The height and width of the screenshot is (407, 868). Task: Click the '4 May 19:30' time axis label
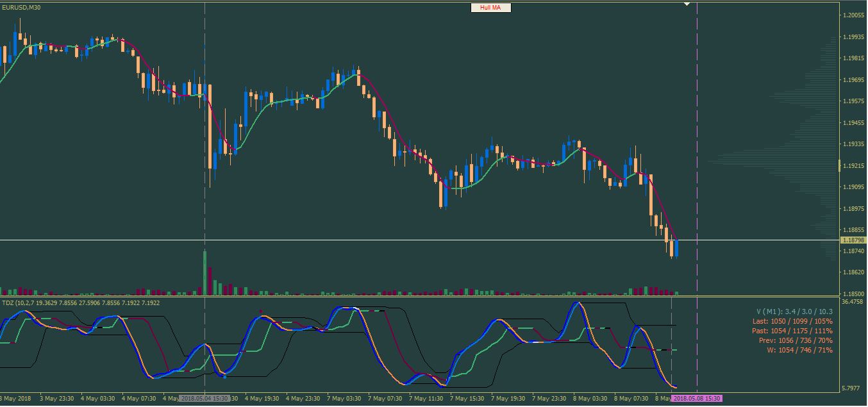(262, 399)
